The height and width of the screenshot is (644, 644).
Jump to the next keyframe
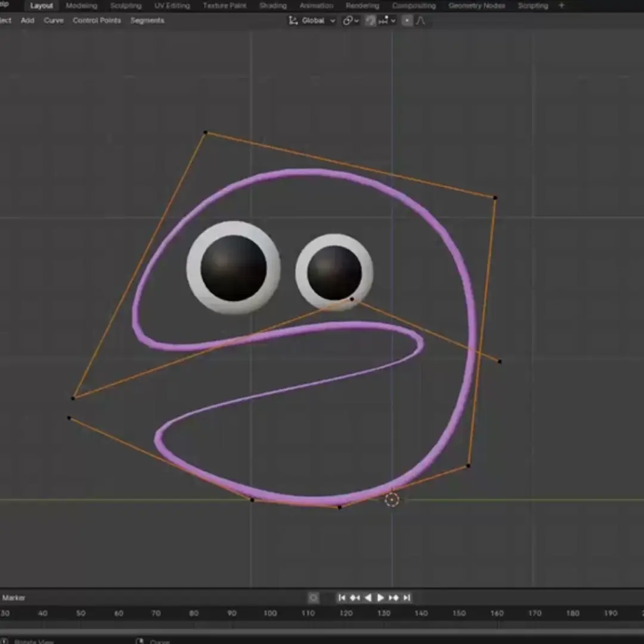point(394,597)
